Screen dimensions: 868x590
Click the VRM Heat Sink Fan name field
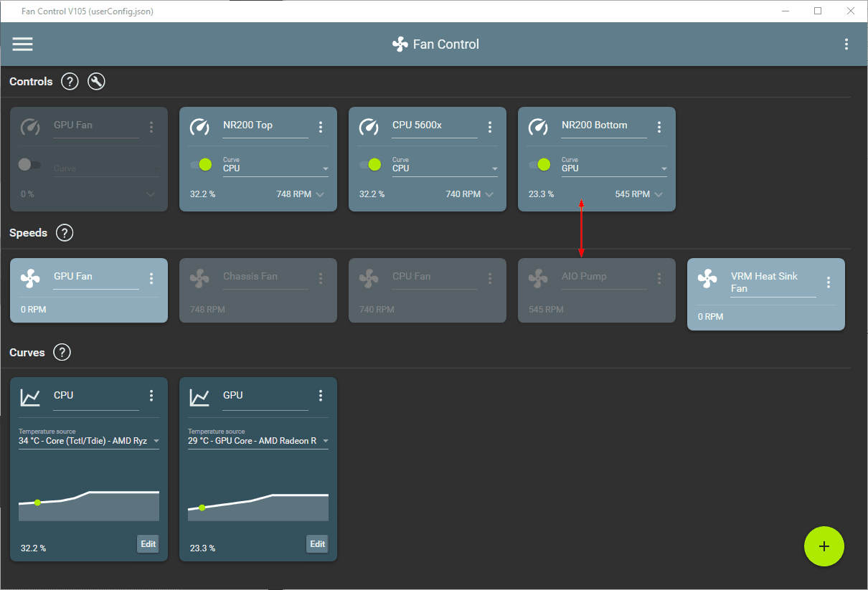pos(773,282)
